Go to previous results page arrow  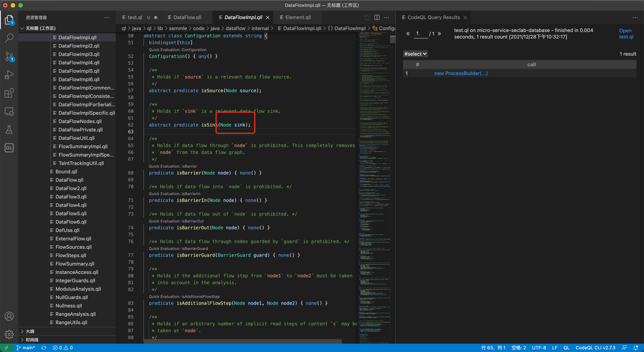(408, 33)
